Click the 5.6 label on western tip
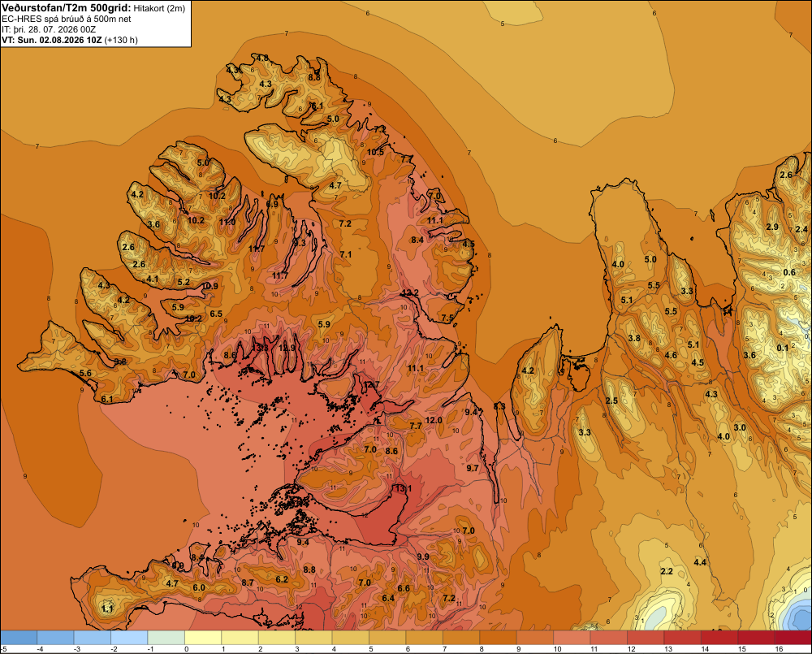The height and width of the screenshot is (654, 812). click(x=85, y=373)
